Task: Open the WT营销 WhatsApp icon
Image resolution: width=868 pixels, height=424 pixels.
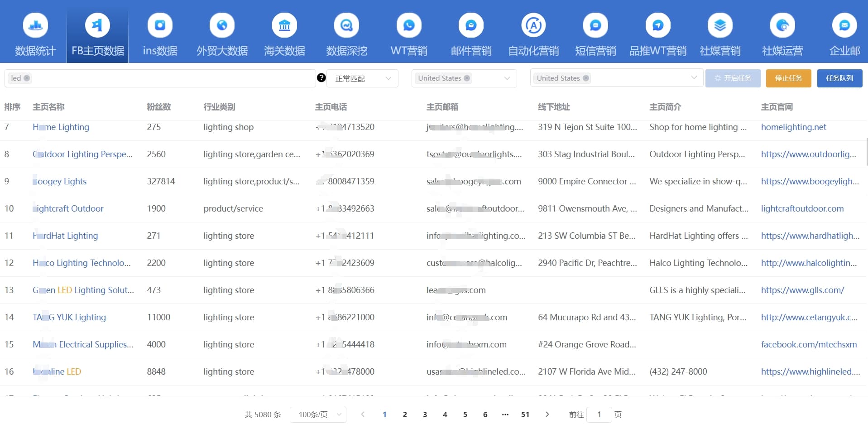Action: [x=409, y=25]
